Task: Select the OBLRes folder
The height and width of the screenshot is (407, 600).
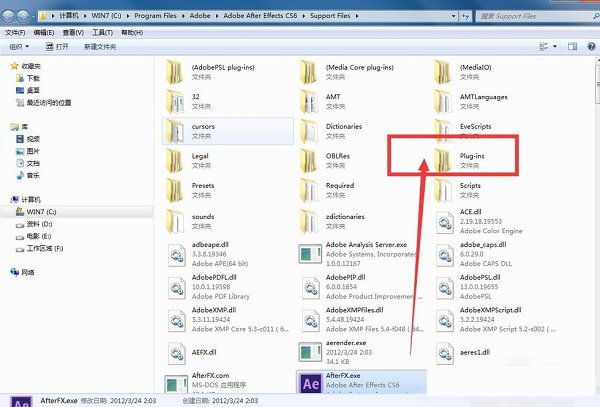Action: coord(325,160)
